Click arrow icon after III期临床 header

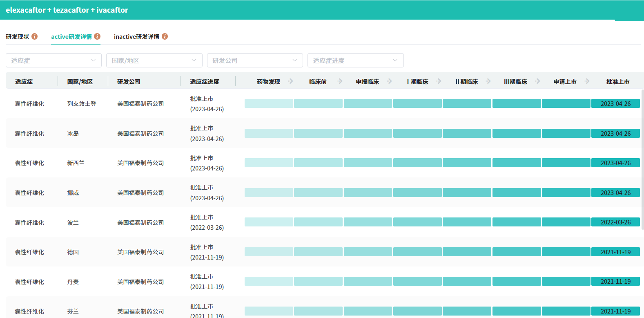[x=537, y=81]
